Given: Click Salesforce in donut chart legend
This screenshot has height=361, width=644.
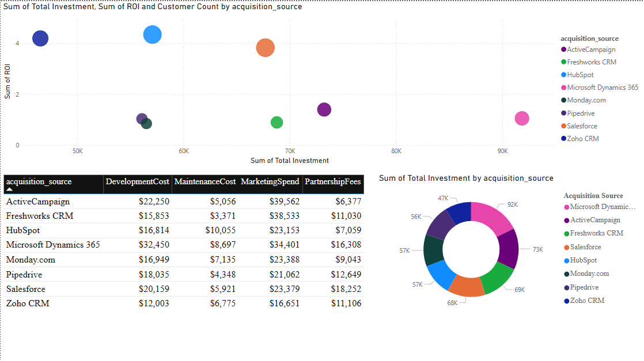Looking at the screenshot, I should [582, 247].
